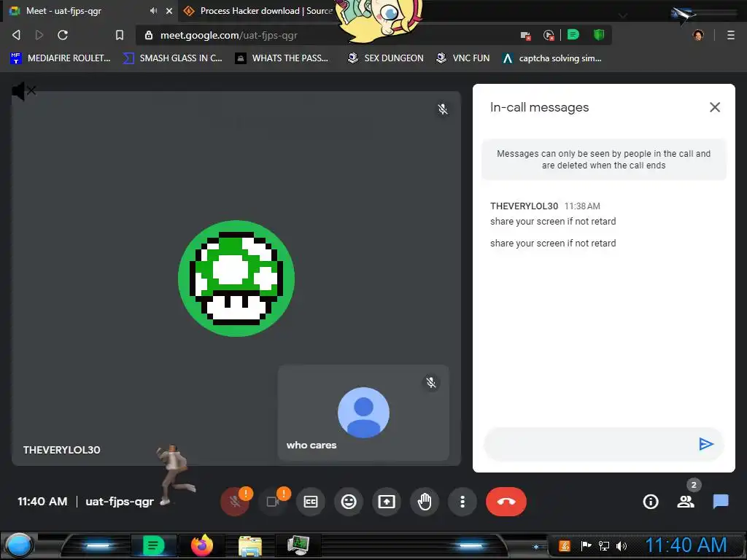This screenshot has height=560, width=747.
Task: Open VNC FUN bookmark
Action: tap(463, 58)
